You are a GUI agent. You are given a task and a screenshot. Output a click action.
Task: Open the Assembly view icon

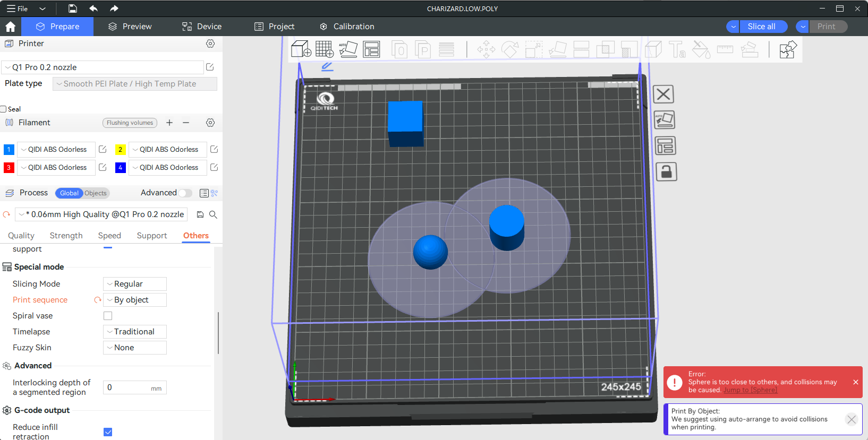(x=788, y=49)
